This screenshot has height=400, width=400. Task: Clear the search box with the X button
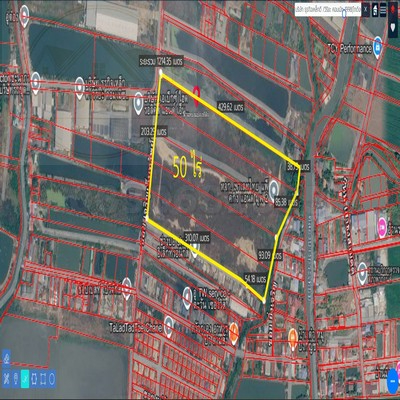[366, 9]
